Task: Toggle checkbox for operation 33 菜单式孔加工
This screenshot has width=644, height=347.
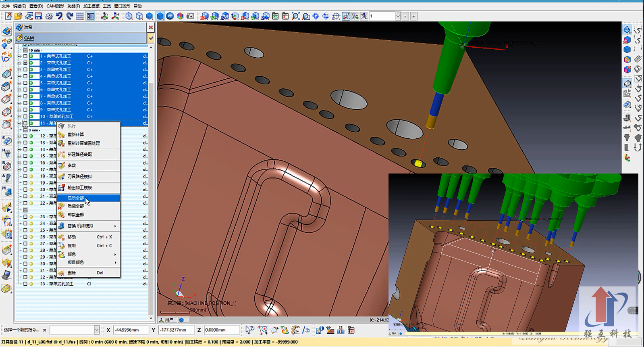Action: click(25, 284)
